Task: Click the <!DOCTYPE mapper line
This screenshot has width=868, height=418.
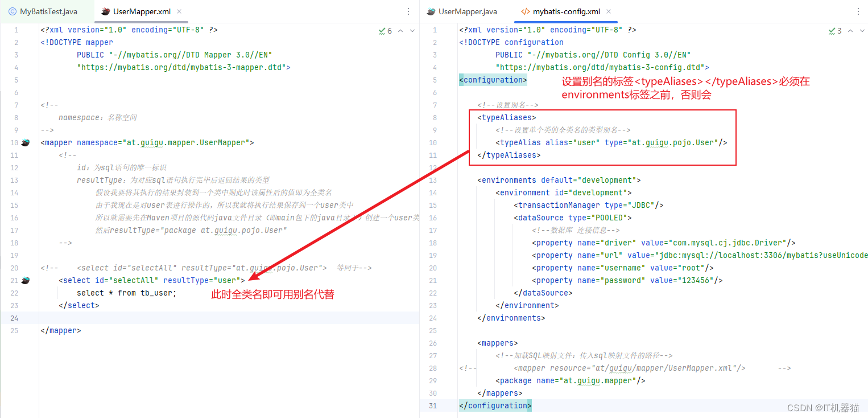Action: [77, 42]
